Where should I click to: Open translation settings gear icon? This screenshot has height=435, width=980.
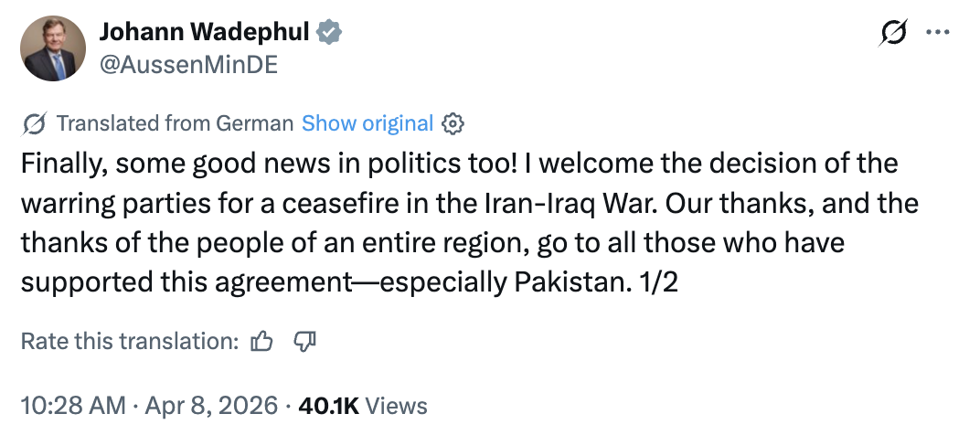(453, 123)
